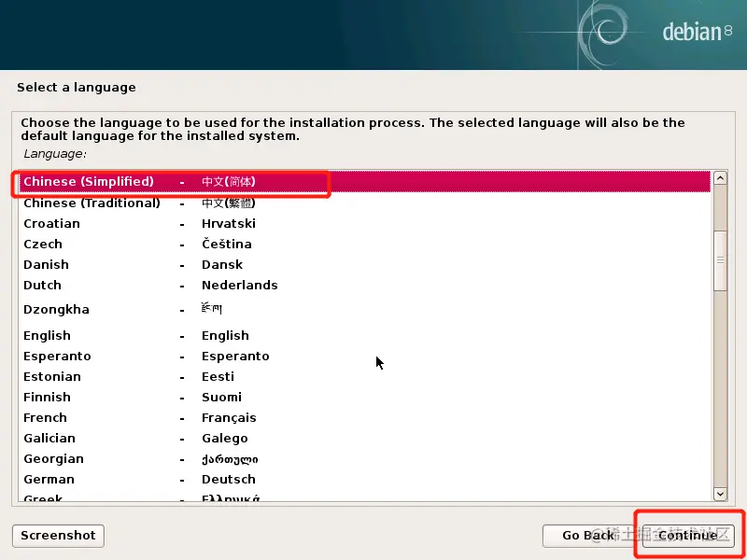The width and height of the screenshot is (747, 560).
Task: Pick Finnish - Suomi language
Action: pyautogui.click(x=365, y=397)
